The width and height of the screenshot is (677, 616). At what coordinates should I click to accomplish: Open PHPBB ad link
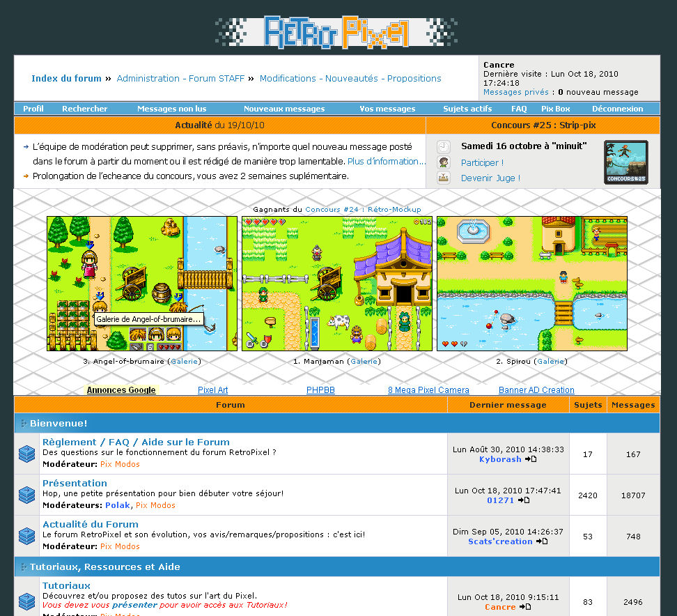pyautogui.click(x=320, y=390)
